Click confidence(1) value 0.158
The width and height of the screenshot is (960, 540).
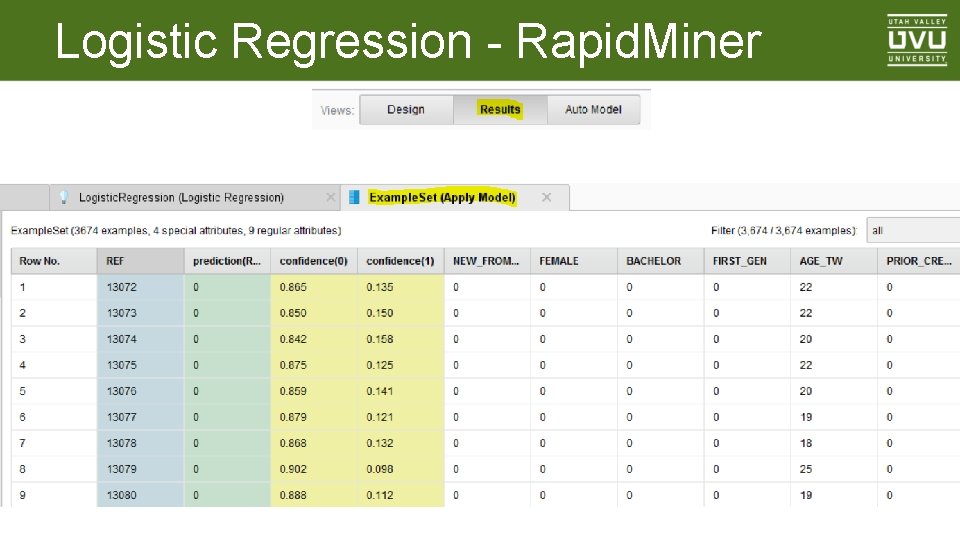click(400, 339)
